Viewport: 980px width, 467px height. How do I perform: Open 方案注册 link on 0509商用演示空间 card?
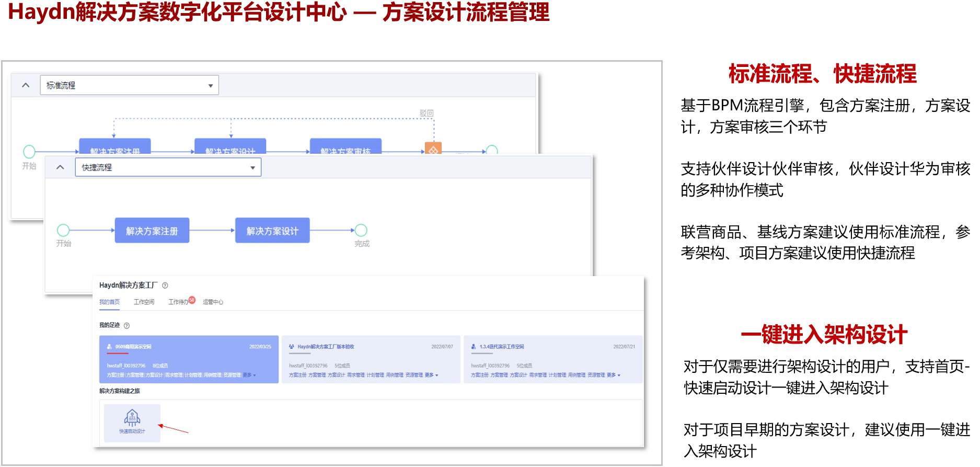pyautogui.click(x=116, y=375)
